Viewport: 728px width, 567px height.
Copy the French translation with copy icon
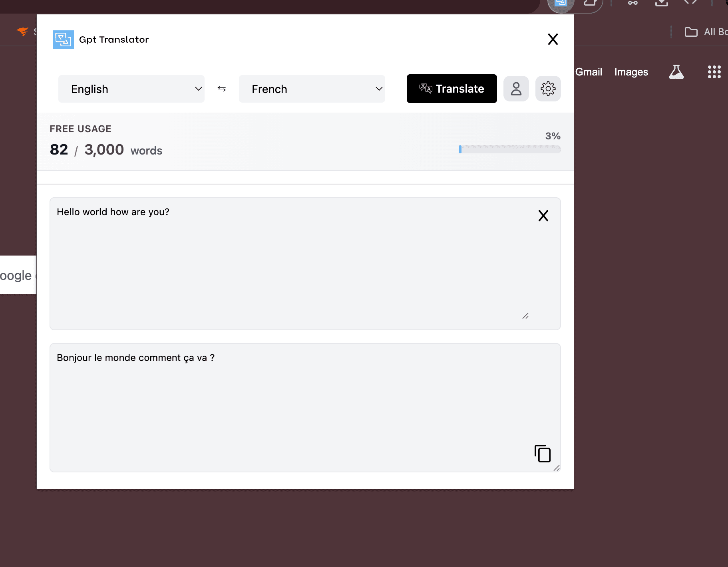pyautogui.click(x=542, y=454)
